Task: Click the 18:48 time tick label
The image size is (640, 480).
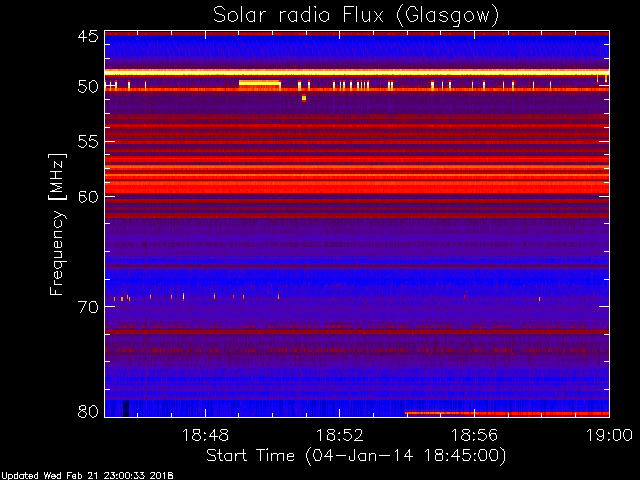Action: click(205, 435)
